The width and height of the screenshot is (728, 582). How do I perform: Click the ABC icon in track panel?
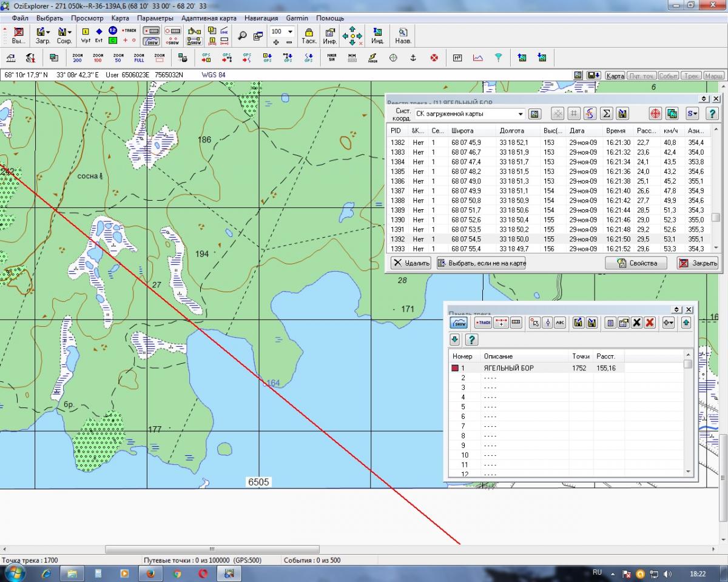[559, 323]
